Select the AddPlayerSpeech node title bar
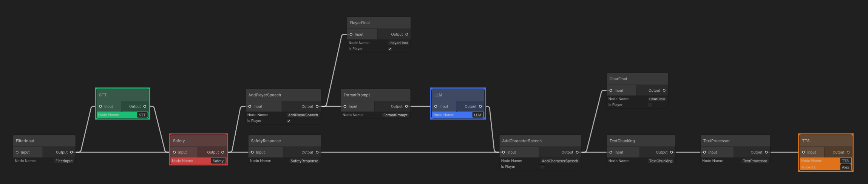868x184 pixels. point(283,95)
